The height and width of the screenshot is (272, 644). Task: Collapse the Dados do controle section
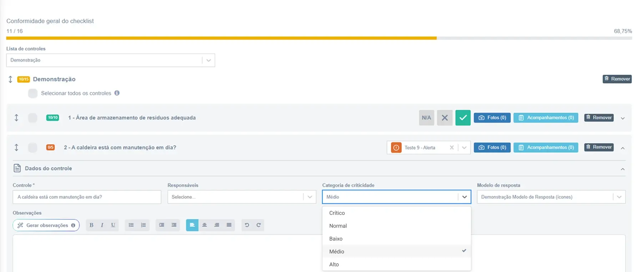623,169
